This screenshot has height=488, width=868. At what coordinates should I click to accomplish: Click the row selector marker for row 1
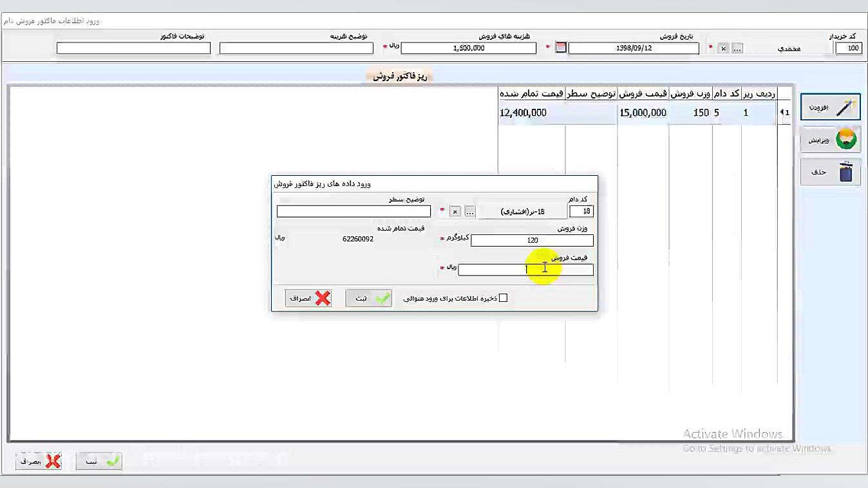click(784, 113)
